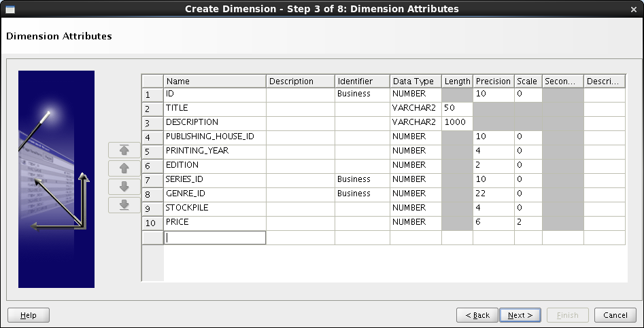Click the move-down arrow icon

[124, 187]
